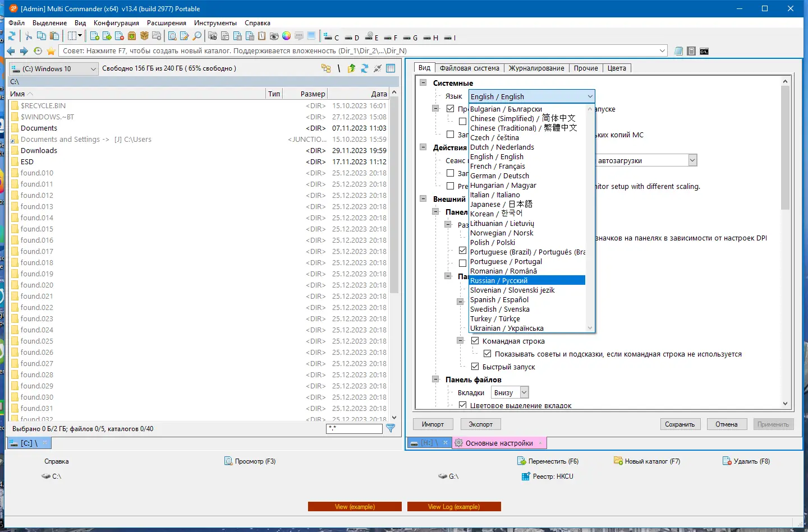This screenshot has height=532, width=808.
Task: Click the speech bubble icon in toolbar
Action: pos(299,36)
